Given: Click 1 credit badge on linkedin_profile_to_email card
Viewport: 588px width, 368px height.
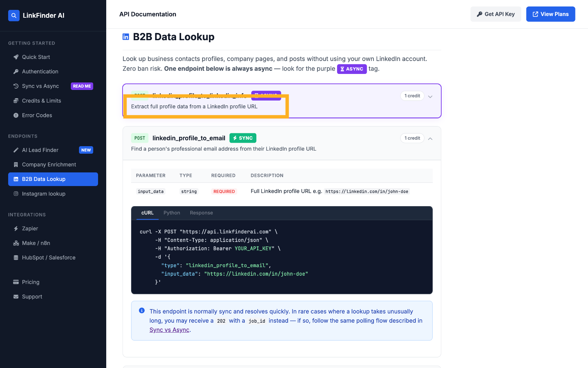Looking at the screenshot, I should pyautogui.click(x=412, y=138).
